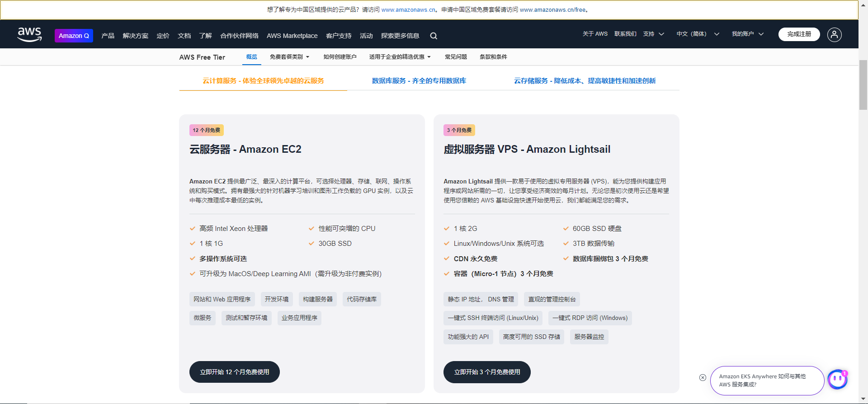Expand the 免费套餐类别 dropdown

pyautogui.click(x=289, y=57)
